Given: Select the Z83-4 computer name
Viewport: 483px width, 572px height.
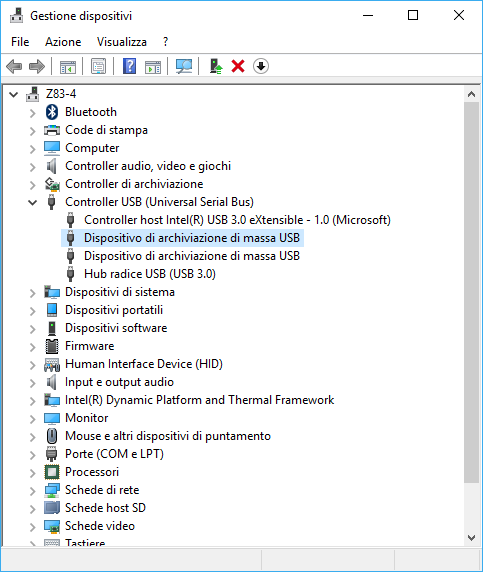Looking at the screenshot, I should (61, 94).
